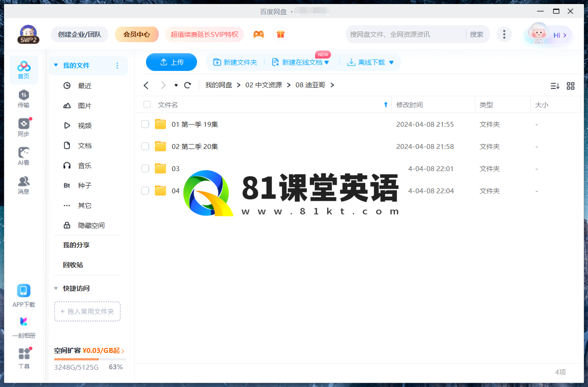
Task: Tick checkbox for 02 第二季 20集
Action: pyautogui.click(x=145, y=146)
